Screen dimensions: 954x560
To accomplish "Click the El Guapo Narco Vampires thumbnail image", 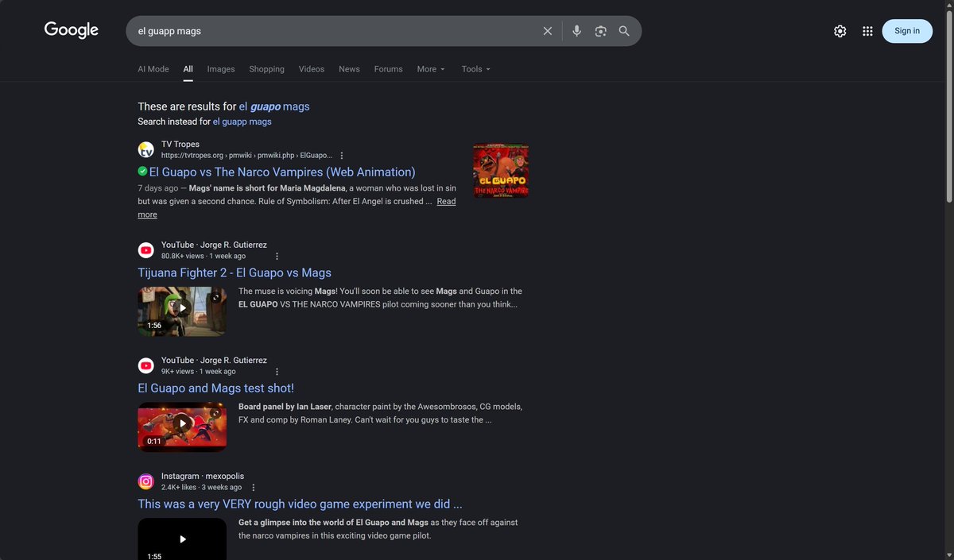I will coord(501,170).
